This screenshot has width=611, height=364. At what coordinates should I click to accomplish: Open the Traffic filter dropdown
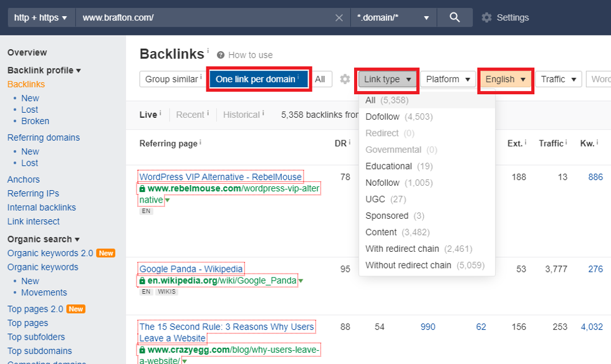tap(558, 79)
